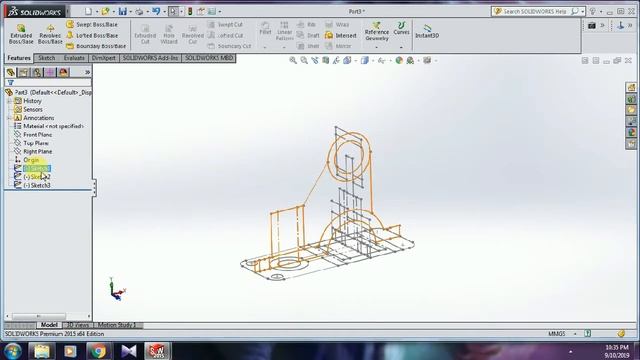Open the SOLIDWORKS MBD tab
This screenshot has width=640, height=360.
coord(209,58)
